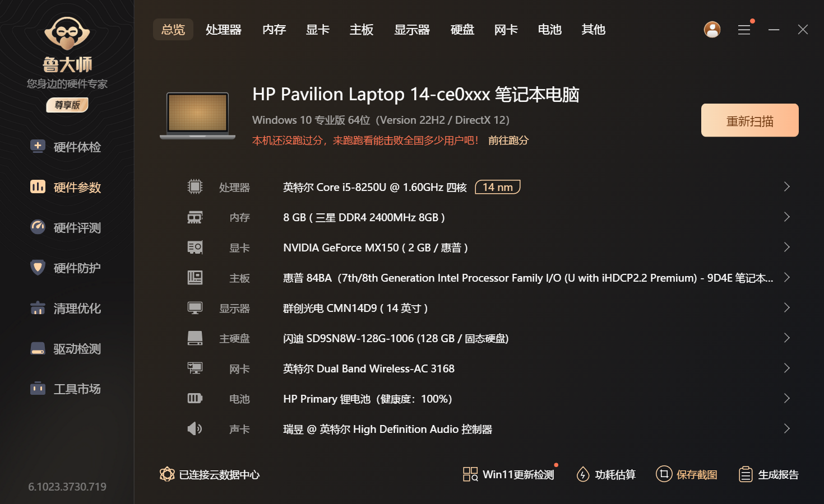Image resolution: width=824 pixels, height=504 pixels.
Task: Expand the 网卡 row chevron
Action: pos(787,368)
